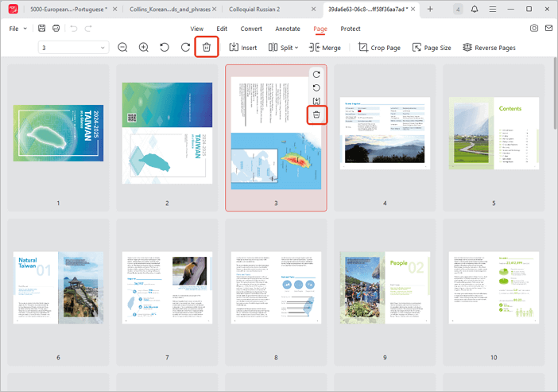Open the Convert menu tab
The image size is (558, 392).
pos(251,29)
